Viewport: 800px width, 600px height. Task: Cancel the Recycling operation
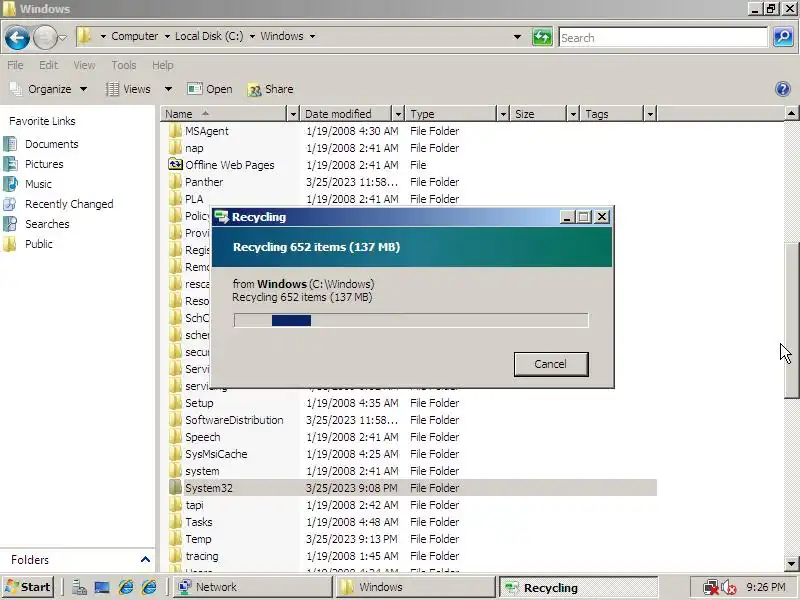pyautogui.click(x=551, y=364)
